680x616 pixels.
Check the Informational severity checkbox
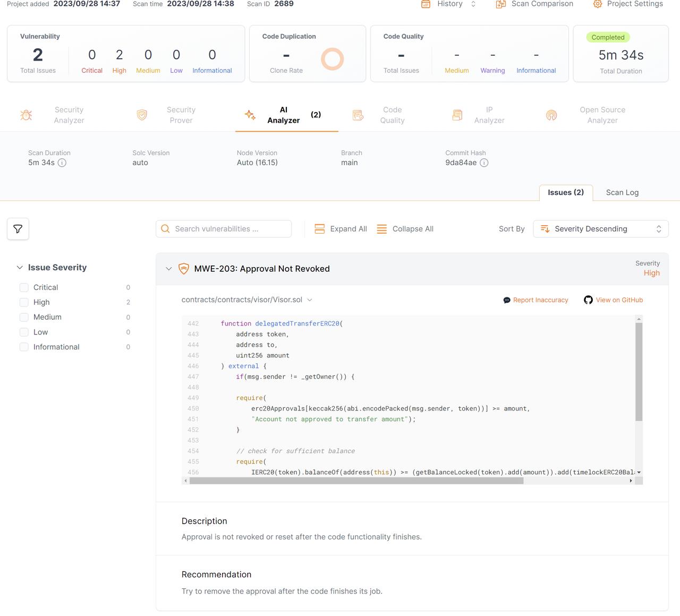[x=24, y=347]
